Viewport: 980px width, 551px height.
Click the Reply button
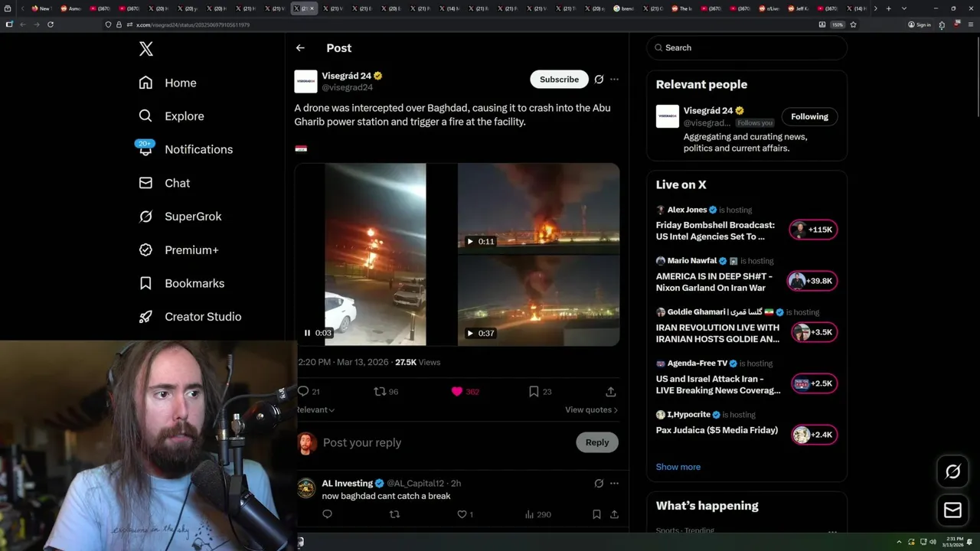pos(597,442)
